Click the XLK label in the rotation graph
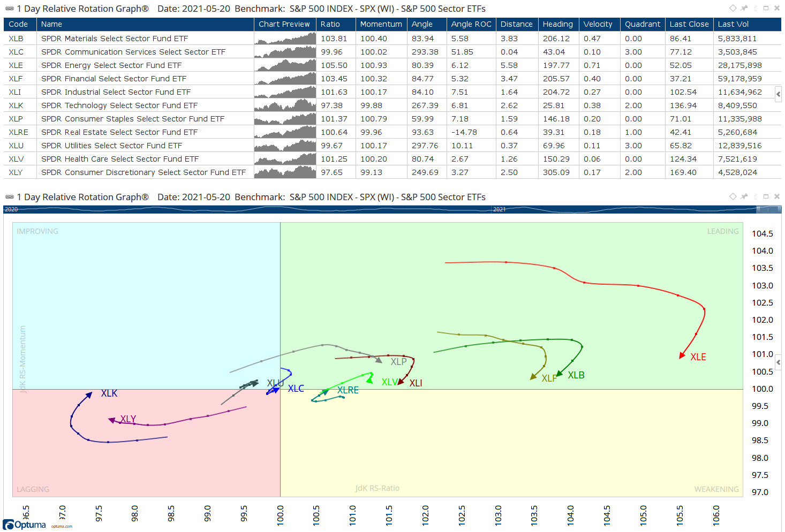The image size is (785, 532). tap(109, 393)
